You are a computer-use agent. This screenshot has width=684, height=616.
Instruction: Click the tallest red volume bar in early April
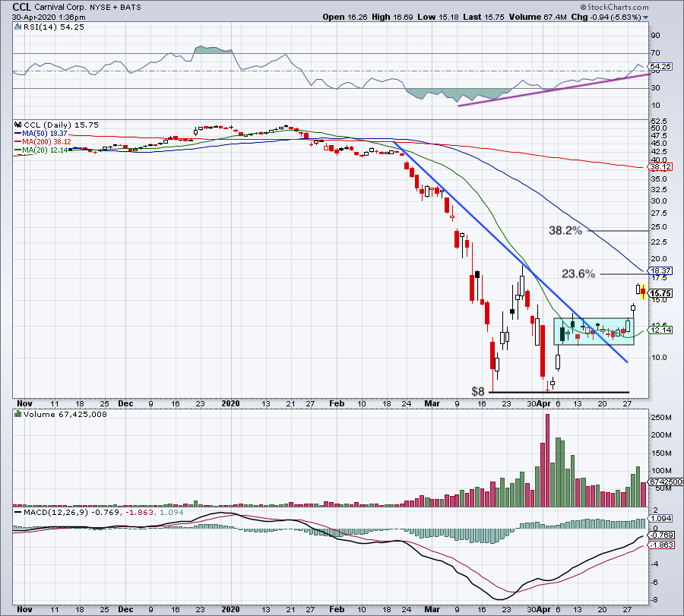point(547,460)
